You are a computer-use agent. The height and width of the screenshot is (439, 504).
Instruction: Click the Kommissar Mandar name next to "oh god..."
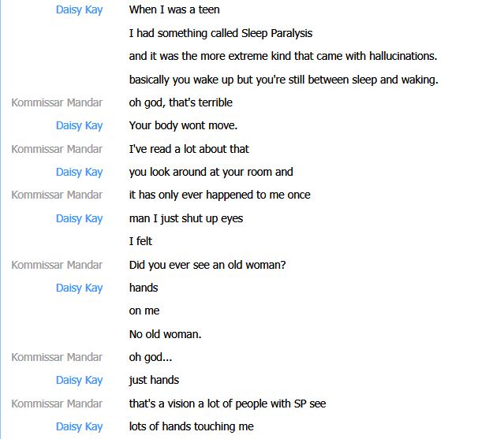[57, 357]
